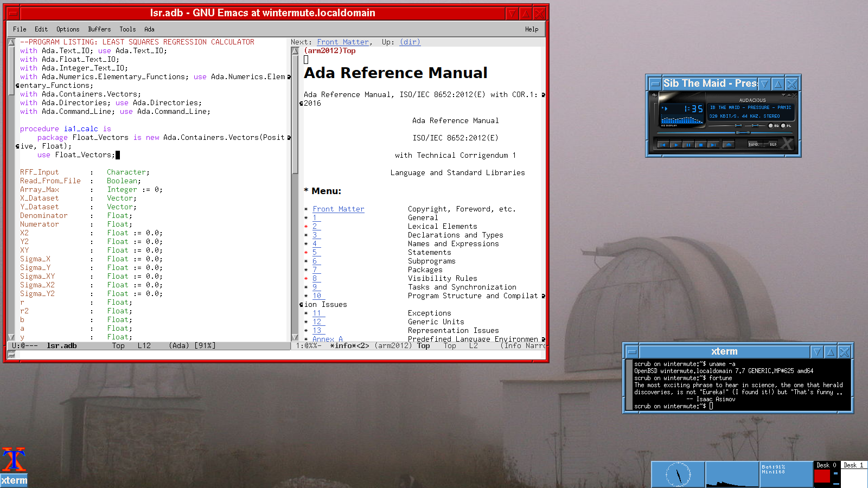Click the analog clock applet
868x488 pixels.
pyautogui.click(x=678, y=474)
